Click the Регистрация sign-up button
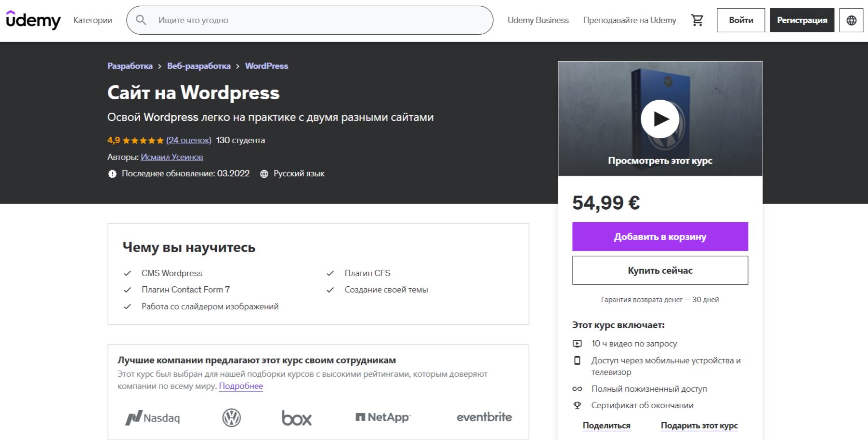This screenshot has width=868, height=440. coord(802,20)
